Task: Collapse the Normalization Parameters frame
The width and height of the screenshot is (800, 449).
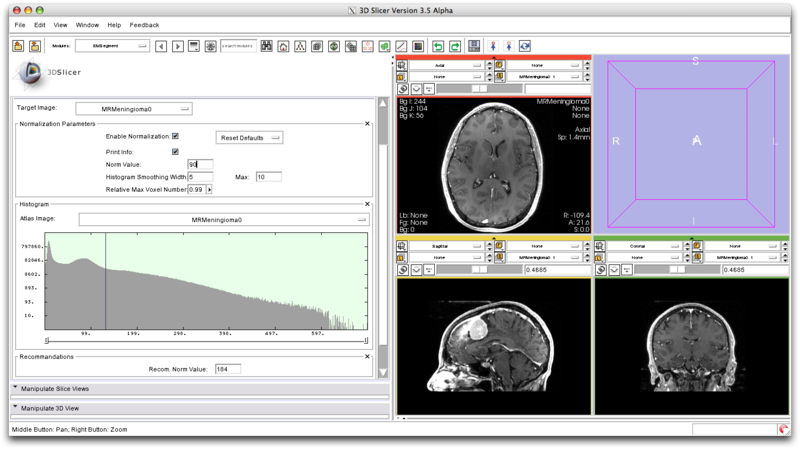Action: coord(367,123)
